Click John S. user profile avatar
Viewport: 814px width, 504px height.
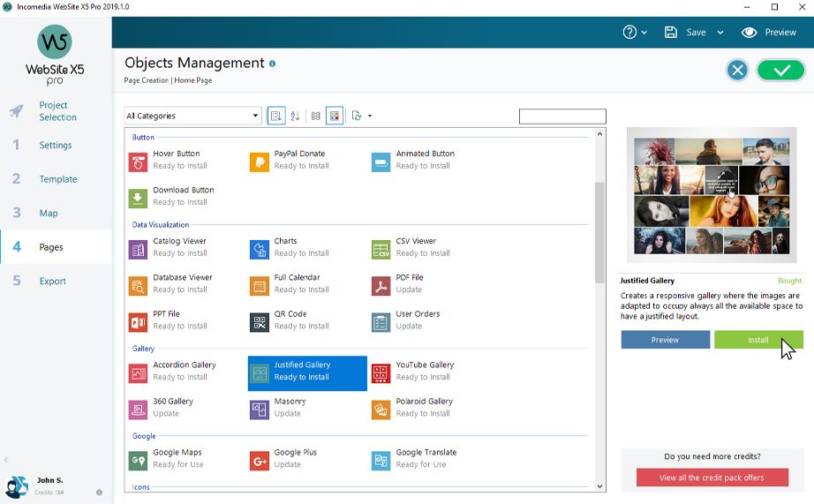(17, 487)
